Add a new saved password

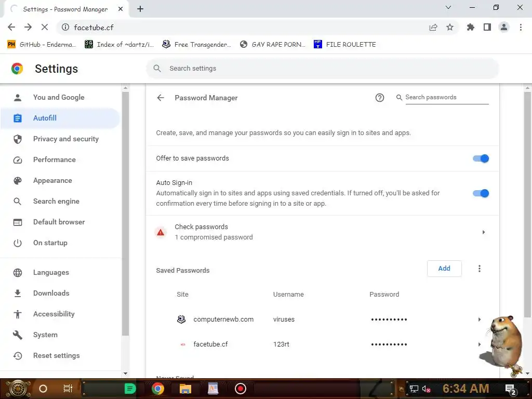(x=444, y=269)
